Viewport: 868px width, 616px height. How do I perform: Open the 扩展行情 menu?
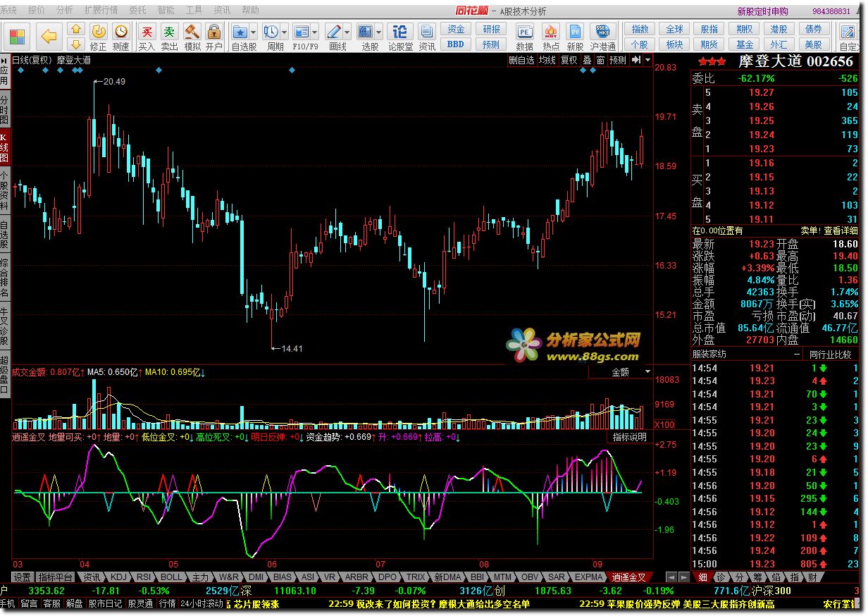click(101, 10)
